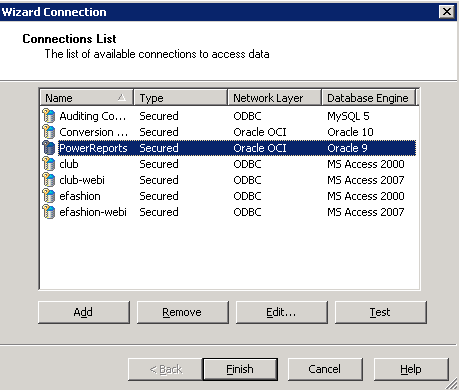The width and height of the screenshot is (459, 390).
Task: Close the Wizard Connection window
Action: [447, 12]
